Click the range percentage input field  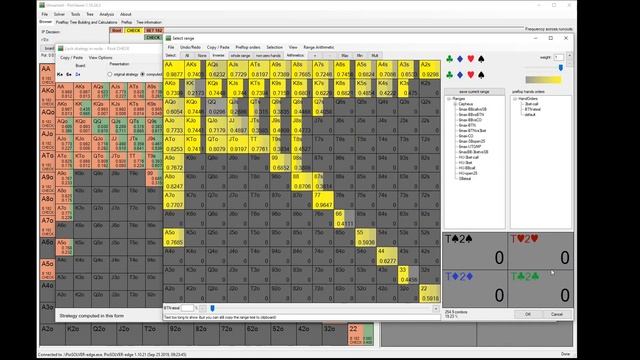(187, 308)
